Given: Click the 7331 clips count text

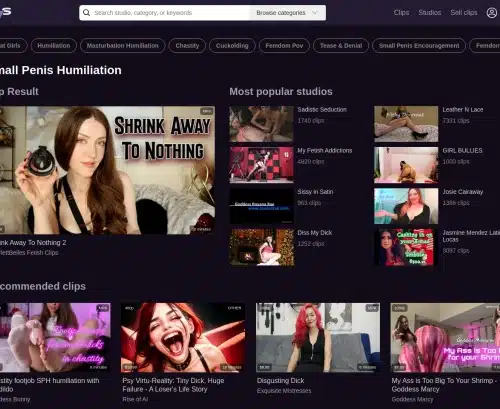Looking at the screenshot, I should 456,121.
